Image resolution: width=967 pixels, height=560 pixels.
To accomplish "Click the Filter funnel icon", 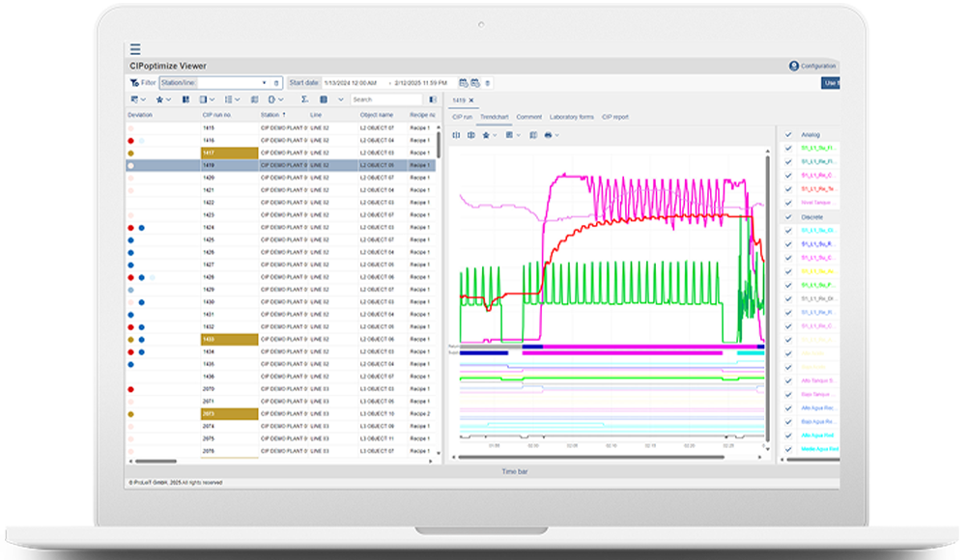I will tap(134, 83).
